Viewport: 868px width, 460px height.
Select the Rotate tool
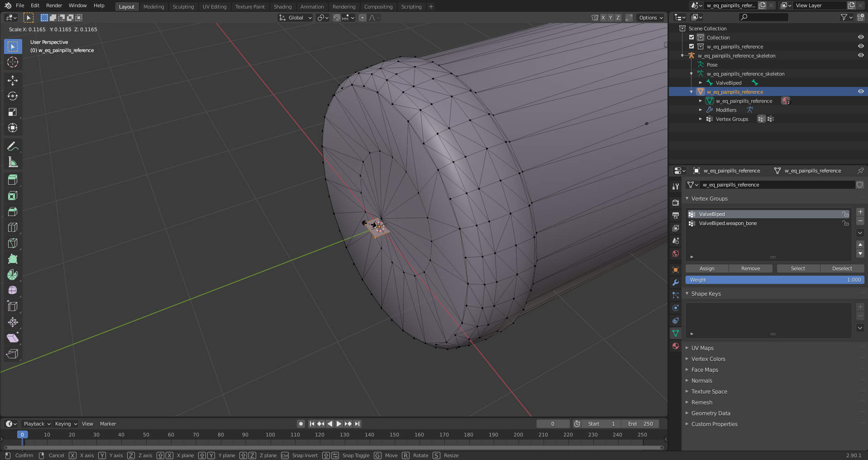[x=13, y=96]
